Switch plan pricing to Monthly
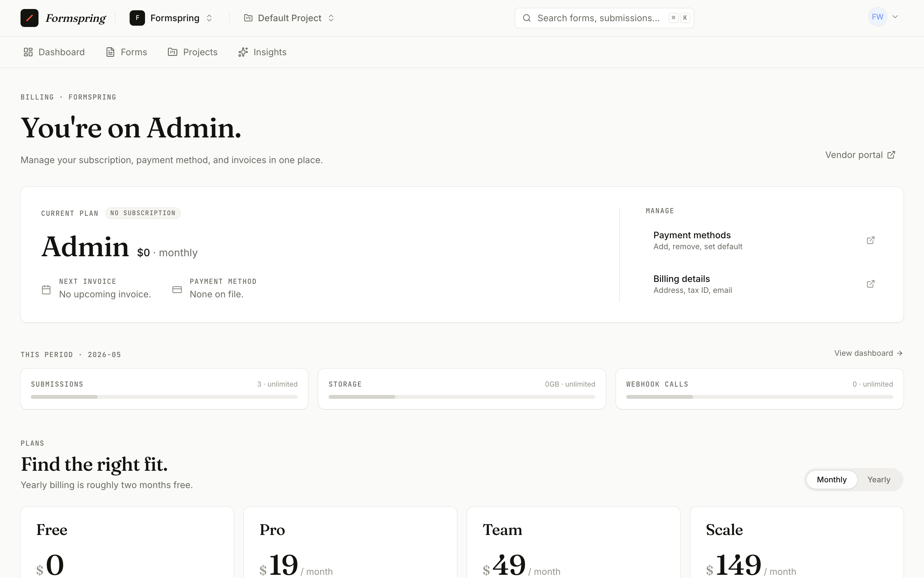 [x=832, y=479]
